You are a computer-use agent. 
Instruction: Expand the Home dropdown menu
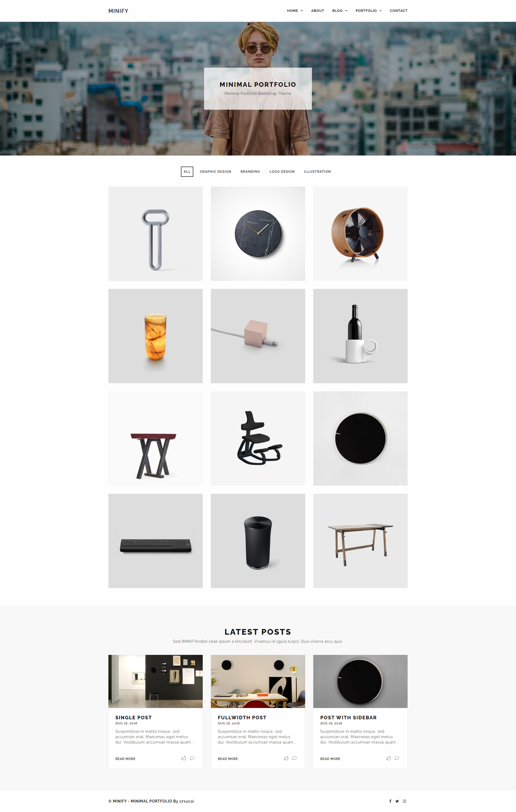point(295,11)
